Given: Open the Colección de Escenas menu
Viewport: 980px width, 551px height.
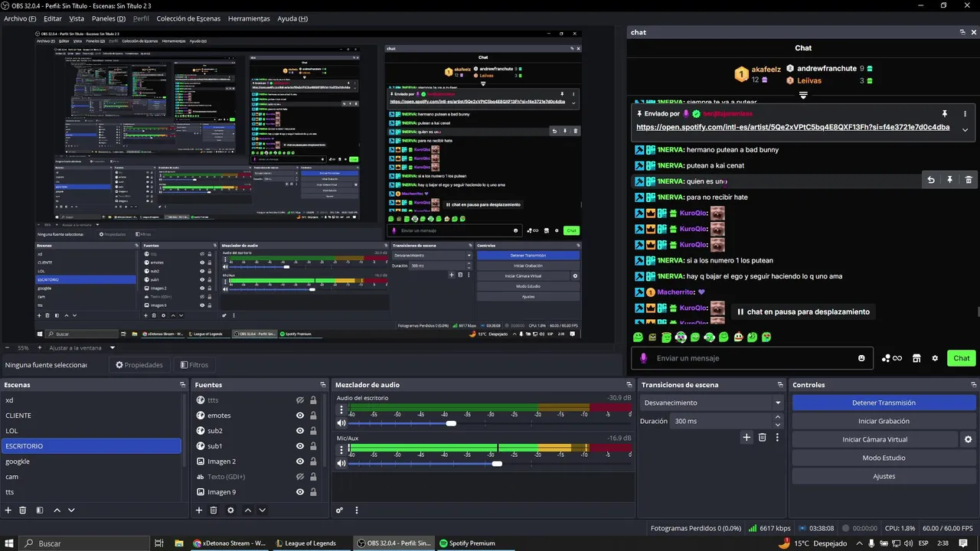Looking at the screenshot, I should [188, 18].
